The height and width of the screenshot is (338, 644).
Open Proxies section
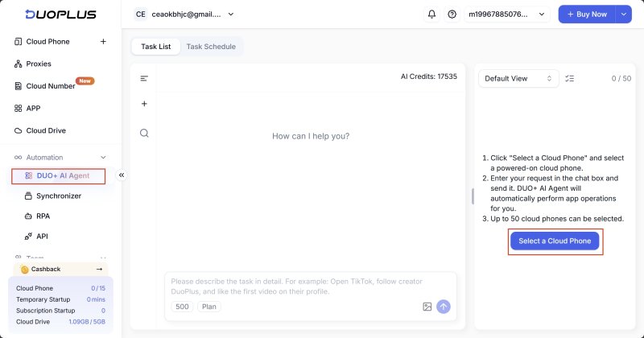click(x=33, y=64)
